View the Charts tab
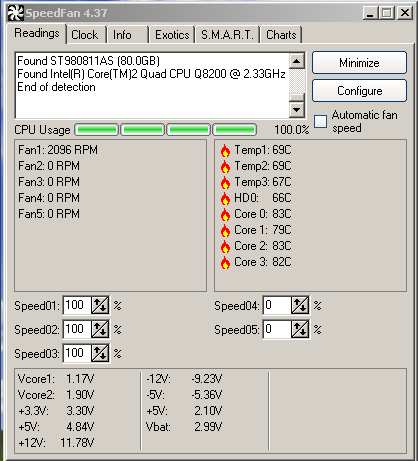 coord(281,35)
